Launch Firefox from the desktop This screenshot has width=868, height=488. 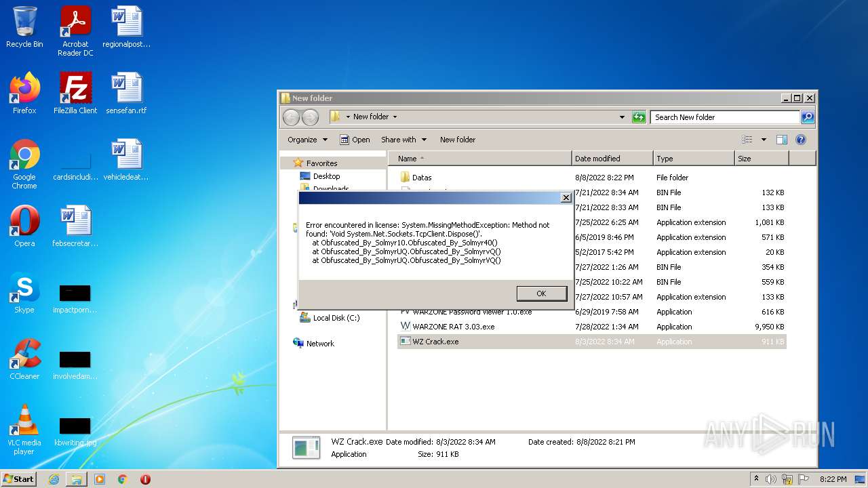(x=24, y=94)
